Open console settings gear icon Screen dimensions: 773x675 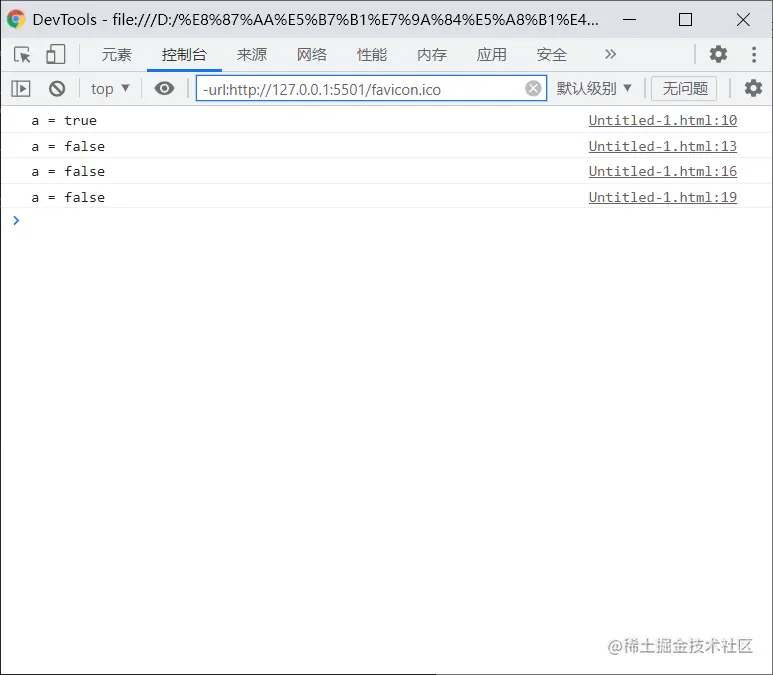click(x=753, y=89)
